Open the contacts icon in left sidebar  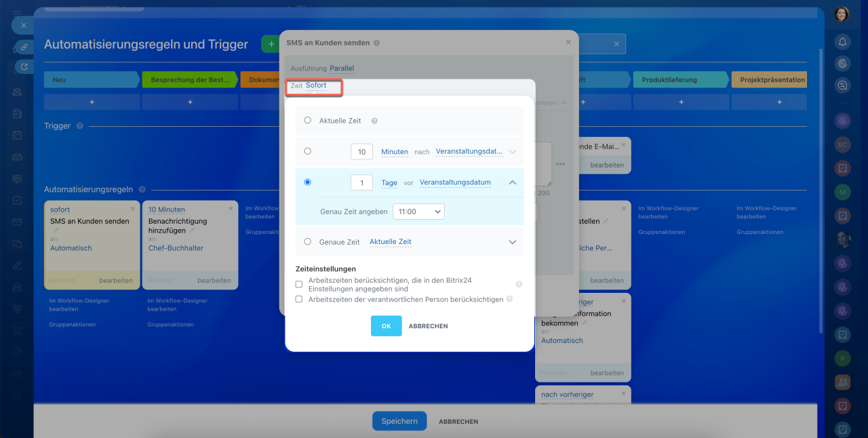[x=18, y=92]
